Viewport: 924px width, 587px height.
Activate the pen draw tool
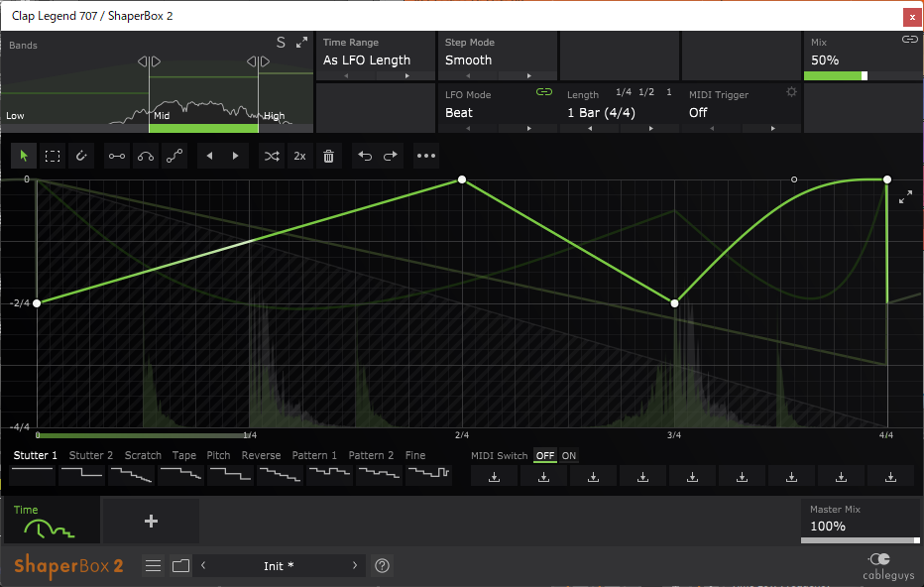(x=81, y=157)
